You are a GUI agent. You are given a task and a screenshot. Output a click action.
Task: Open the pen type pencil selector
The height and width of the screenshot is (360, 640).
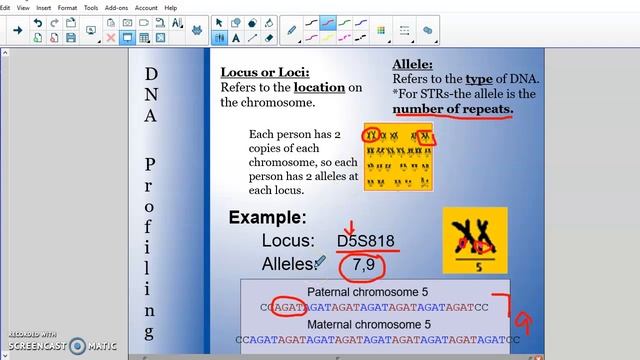pos(291,30)
